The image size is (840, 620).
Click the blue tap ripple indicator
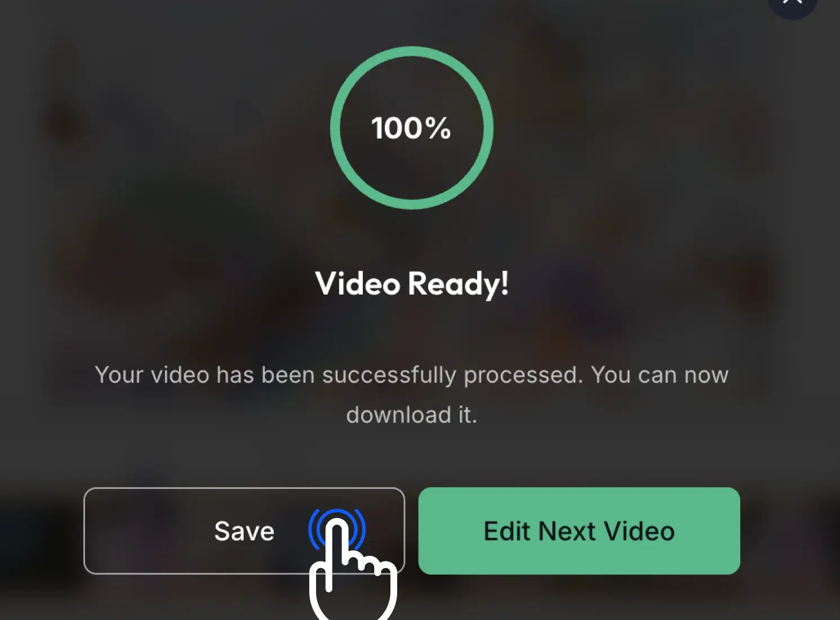coord(337,529)
